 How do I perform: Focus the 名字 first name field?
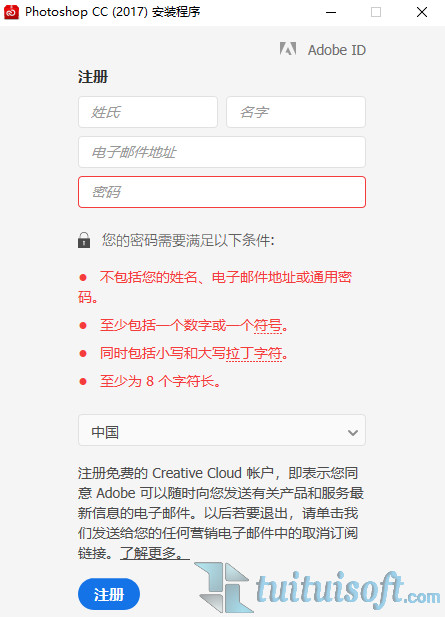point(296,112)
